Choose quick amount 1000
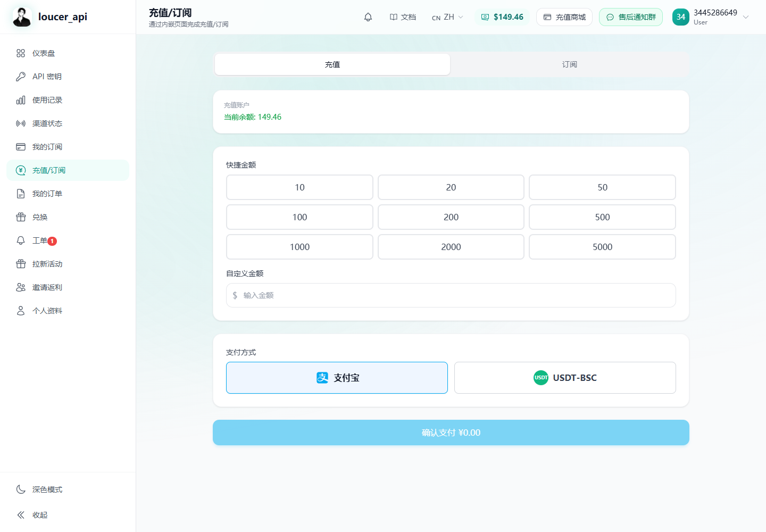 [299, 247]
